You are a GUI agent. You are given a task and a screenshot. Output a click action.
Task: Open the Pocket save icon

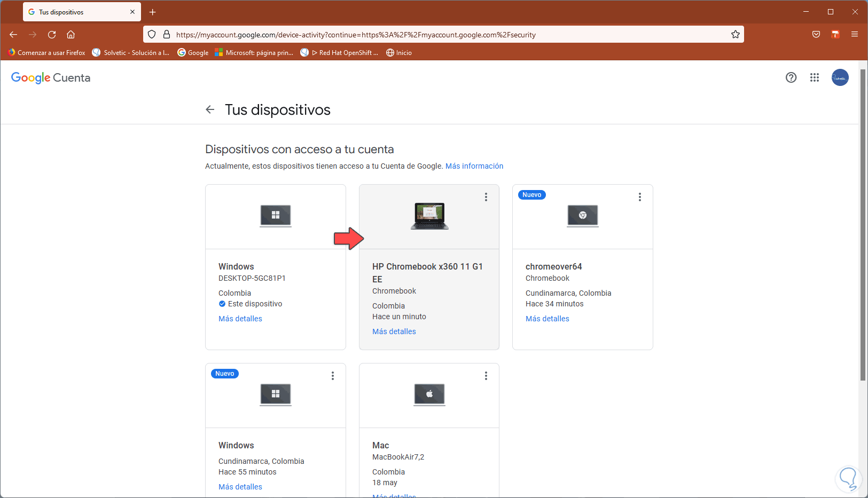point(816,35)
